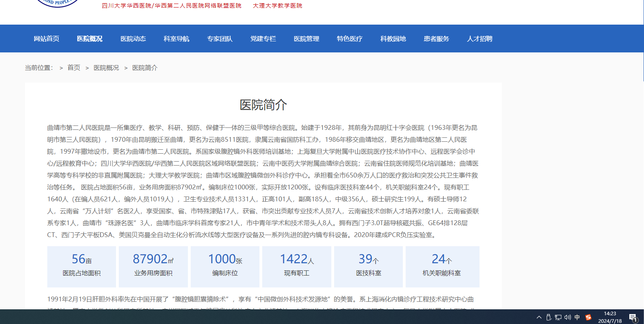Open the 专家团队 navigation item

click(220, 39)
